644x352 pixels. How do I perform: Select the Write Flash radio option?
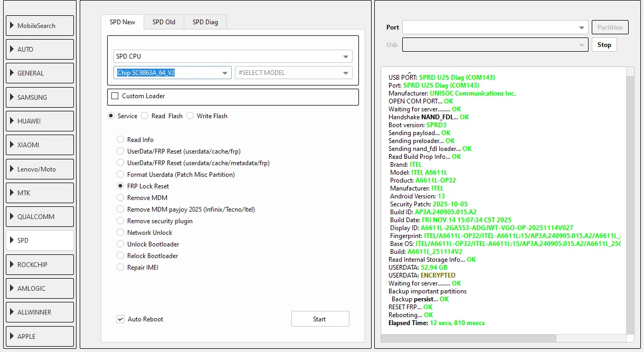190,116
